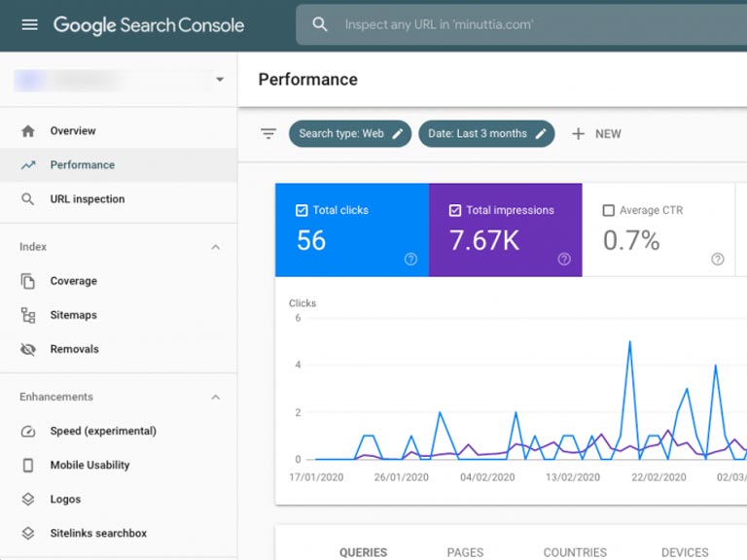Image resolution: width=747 pixels, height=560 pixels.
Task: Select Performance in the sidebar
Action: [x=118, y=165]
